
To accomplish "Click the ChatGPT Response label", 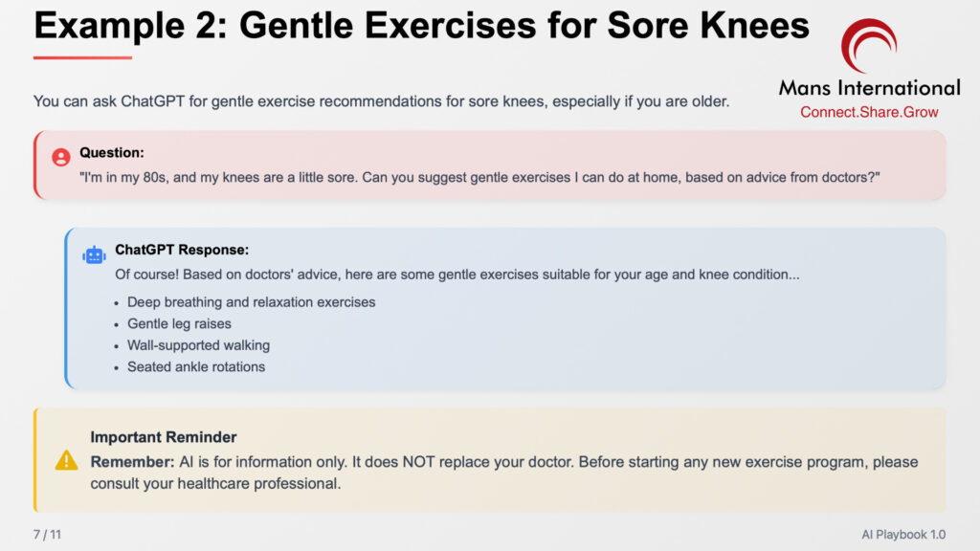I will (182, 250).
